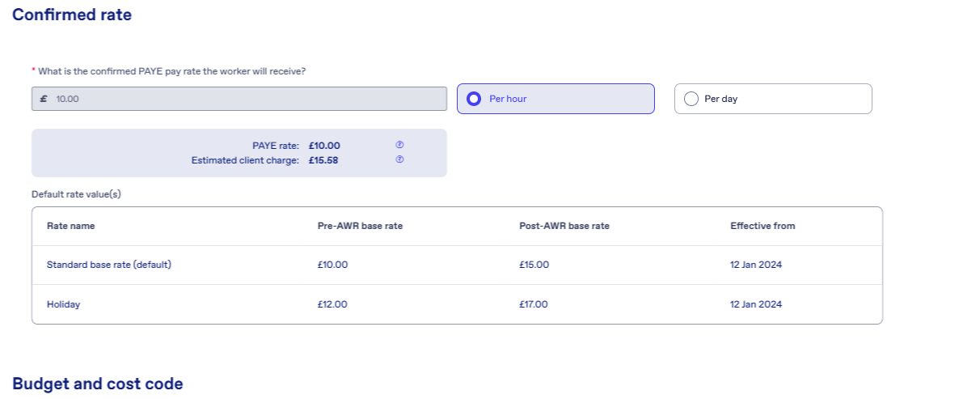Click the £15.00 Post-AWR standard rate cell

click(x=534, y=265)
